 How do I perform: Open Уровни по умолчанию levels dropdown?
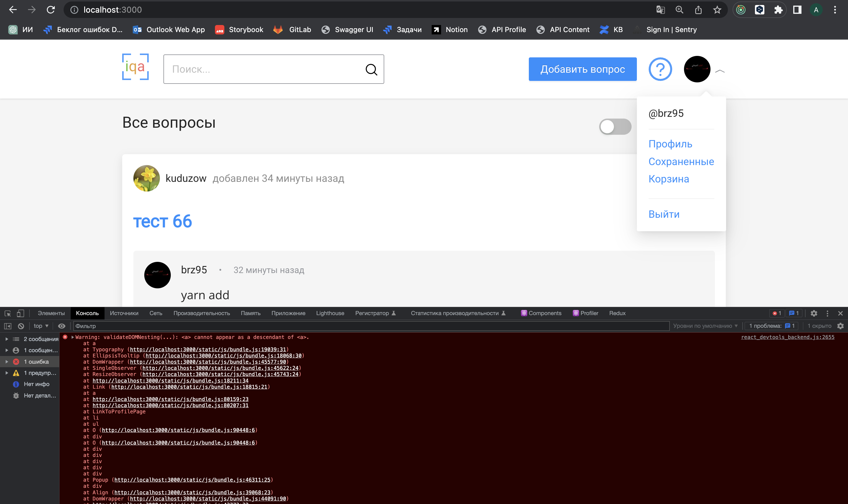tap(705, 326)
